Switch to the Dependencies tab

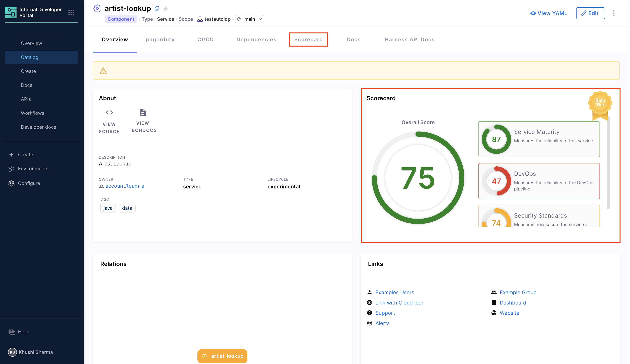click(x=256, y=39)
